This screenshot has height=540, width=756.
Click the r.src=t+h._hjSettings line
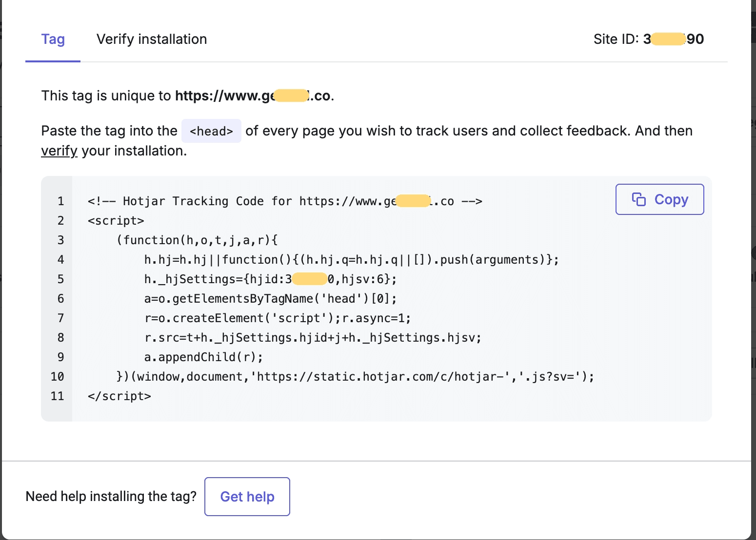(313, 338)
